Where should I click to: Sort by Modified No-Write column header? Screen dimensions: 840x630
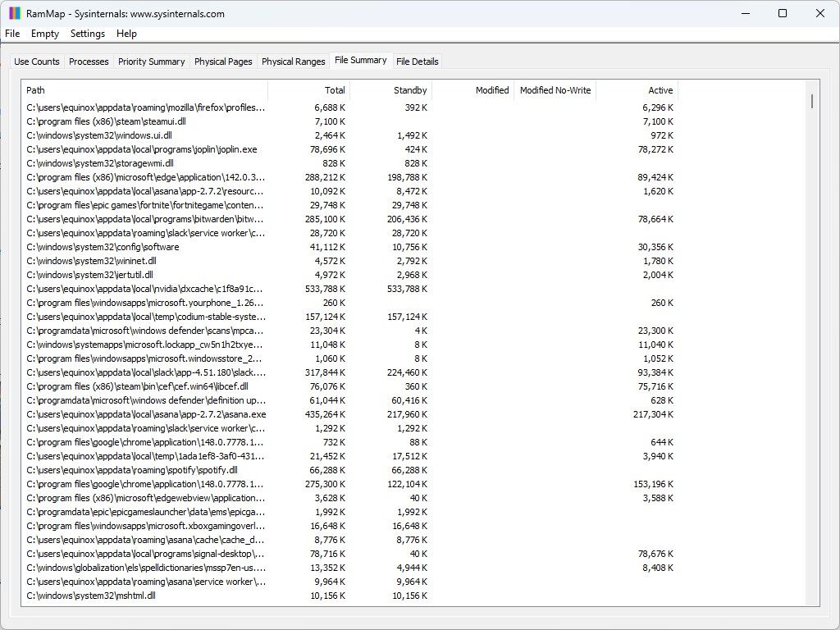(555, 90)
